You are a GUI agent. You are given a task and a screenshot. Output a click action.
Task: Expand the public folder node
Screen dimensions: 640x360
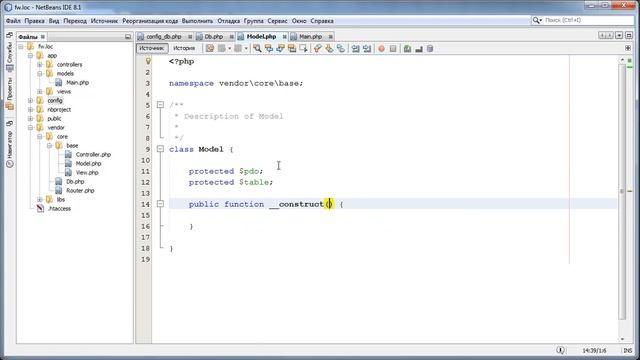pyautogui.click(x=30, y=118)
